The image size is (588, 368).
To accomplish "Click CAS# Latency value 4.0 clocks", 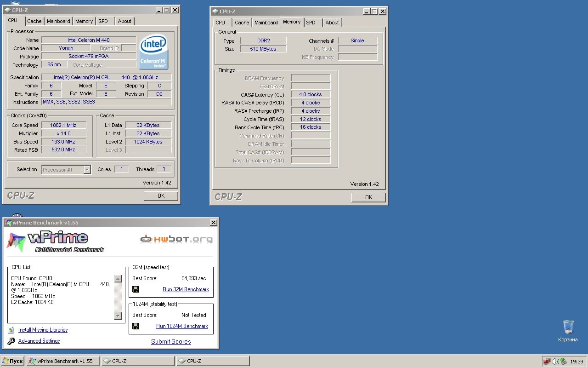I will [311, 94].
